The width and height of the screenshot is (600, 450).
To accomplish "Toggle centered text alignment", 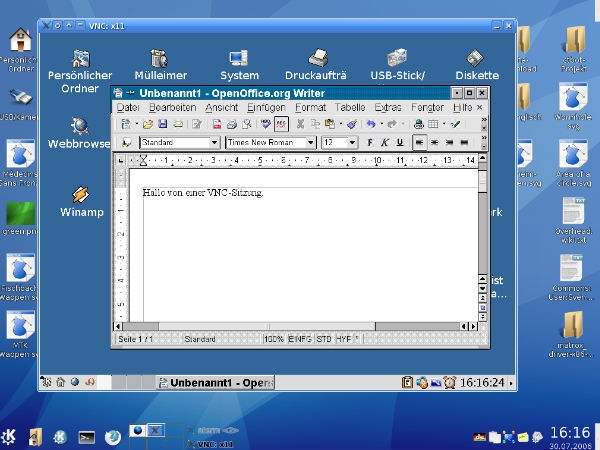I will 434,143.
